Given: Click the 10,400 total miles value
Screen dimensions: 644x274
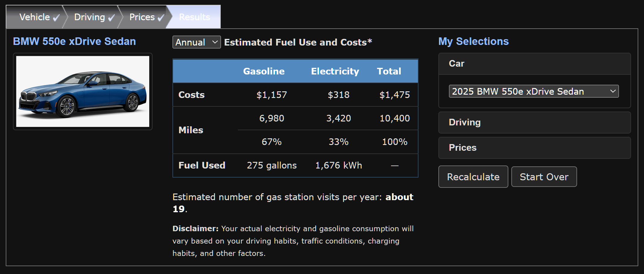Looking at the screenshot, I should tap(395, 118).
